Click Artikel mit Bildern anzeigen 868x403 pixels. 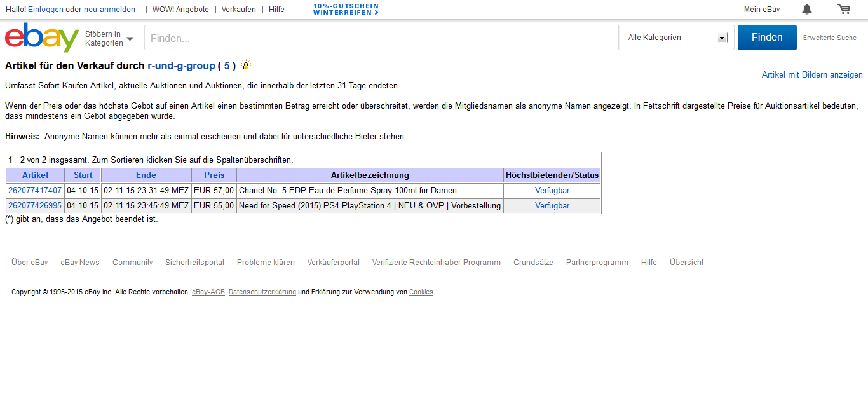(x=812, y=75)
